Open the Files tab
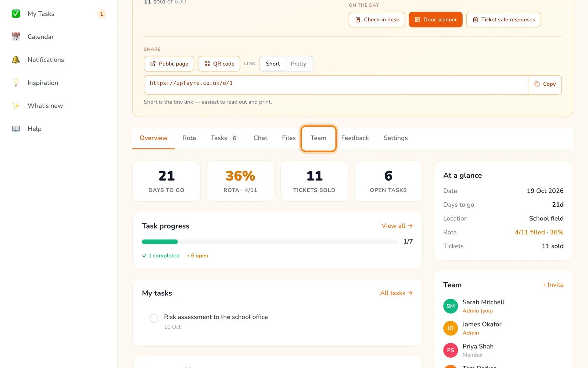Image resolution: width=588 pixels, height=368 pixels. [x=289, y=138]
